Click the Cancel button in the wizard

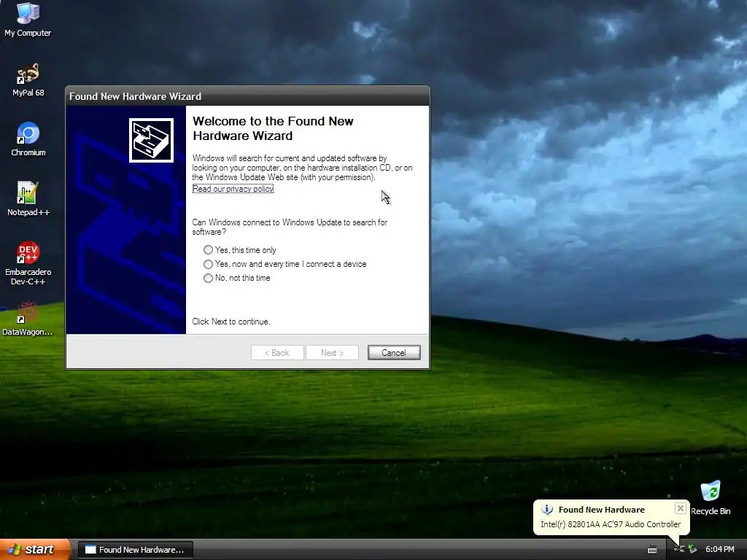coord(394,352)
